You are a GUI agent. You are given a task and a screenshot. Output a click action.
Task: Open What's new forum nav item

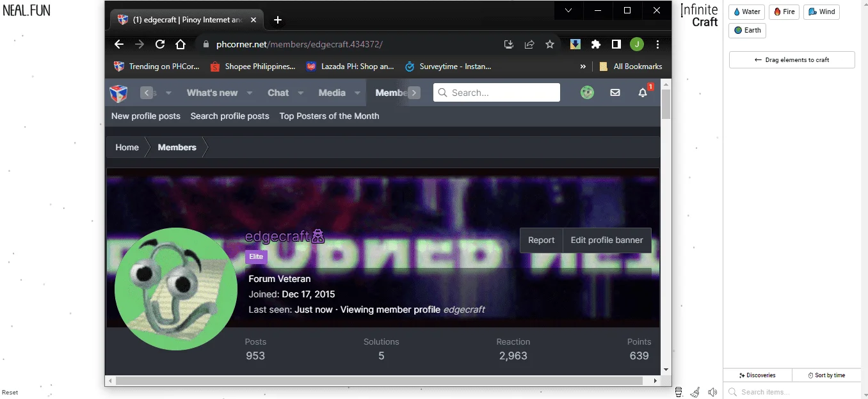pyautogui.click(x=212, y=93)
